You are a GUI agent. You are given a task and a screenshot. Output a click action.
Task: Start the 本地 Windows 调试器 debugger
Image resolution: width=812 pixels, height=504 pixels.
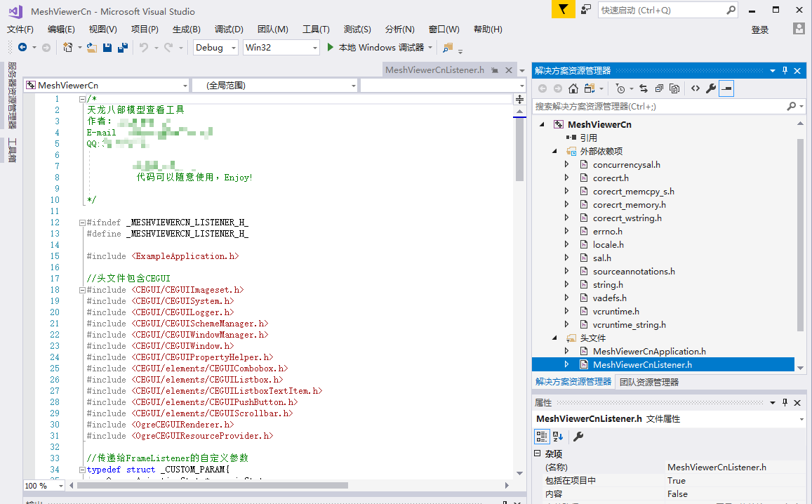coord(376,48)
